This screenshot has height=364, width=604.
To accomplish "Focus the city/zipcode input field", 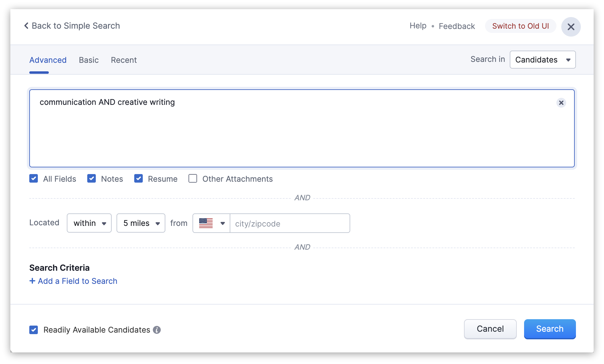I will click(x=289, y=223).
